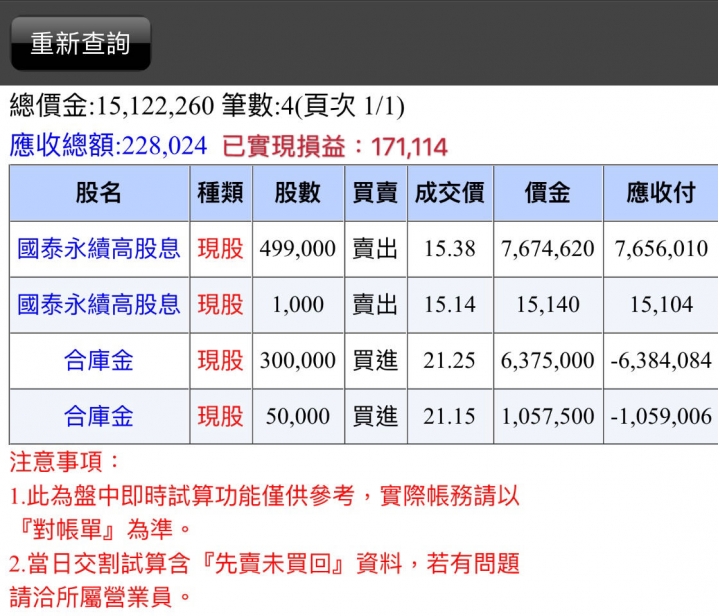The width and height of the screenshot is (720, 616).
Task: Open 國泰永續高股息 link in 1,000 row
Action: pos(99,305)
